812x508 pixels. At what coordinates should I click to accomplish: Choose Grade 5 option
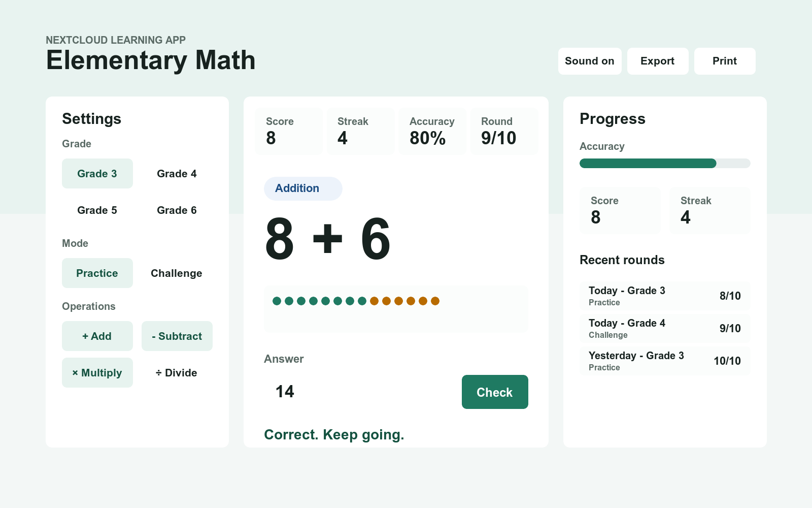click(x=97, y=210)
